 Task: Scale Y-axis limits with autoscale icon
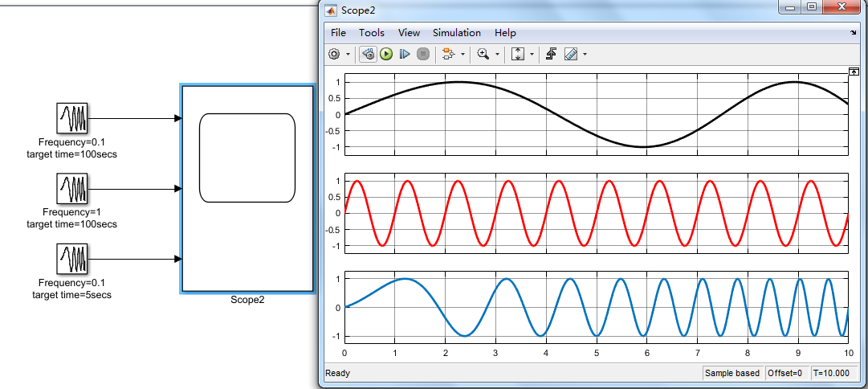coord(518,54)
